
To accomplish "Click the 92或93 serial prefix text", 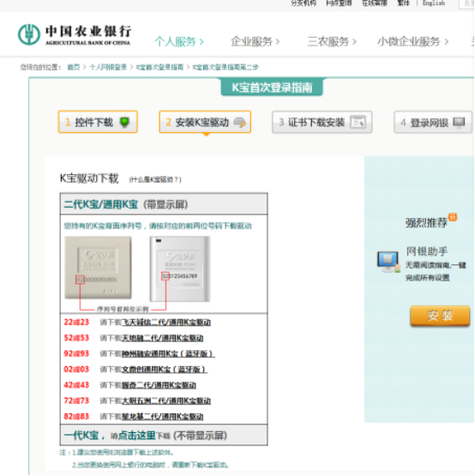I will point(76,353).
